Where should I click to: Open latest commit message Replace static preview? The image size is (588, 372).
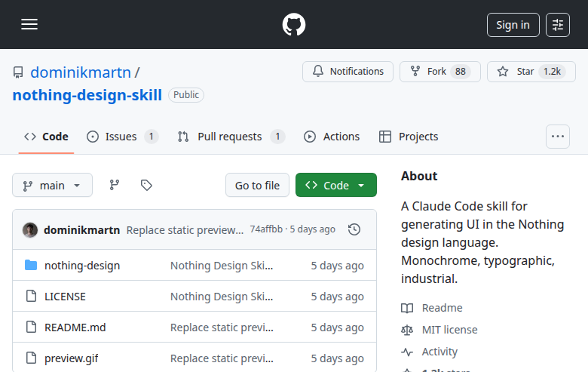pyautogui.click(x=185, y=229)
